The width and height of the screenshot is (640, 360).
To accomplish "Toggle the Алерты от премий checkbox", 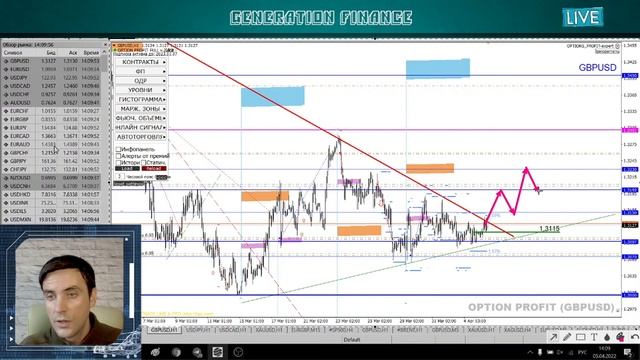I will coord(119,156).
